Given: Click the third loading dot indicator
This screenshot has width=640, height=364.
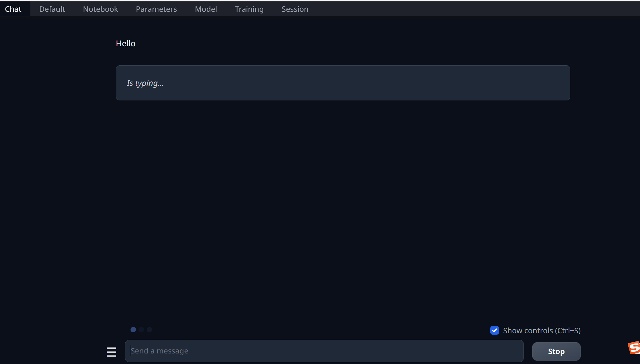Looking at the screenshot, I should pos(149,330).
